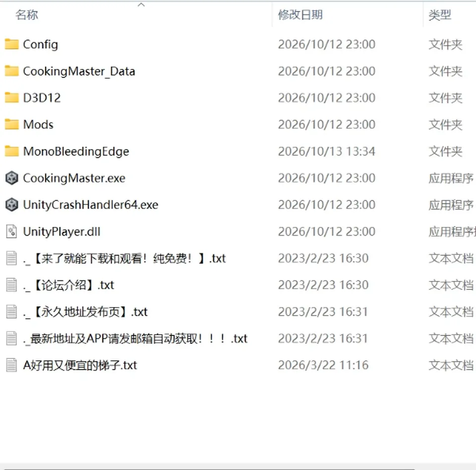Click the sort arrow above 名称
The height and width of the screenshot is (470, 476).
[141, 4]
